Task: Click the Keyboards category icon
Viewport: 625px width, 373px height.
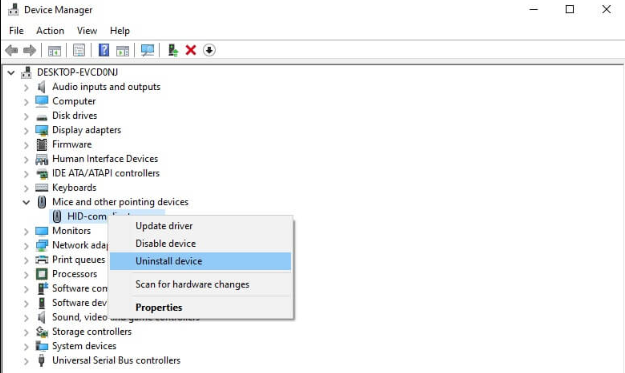Action: click(41, 188)
